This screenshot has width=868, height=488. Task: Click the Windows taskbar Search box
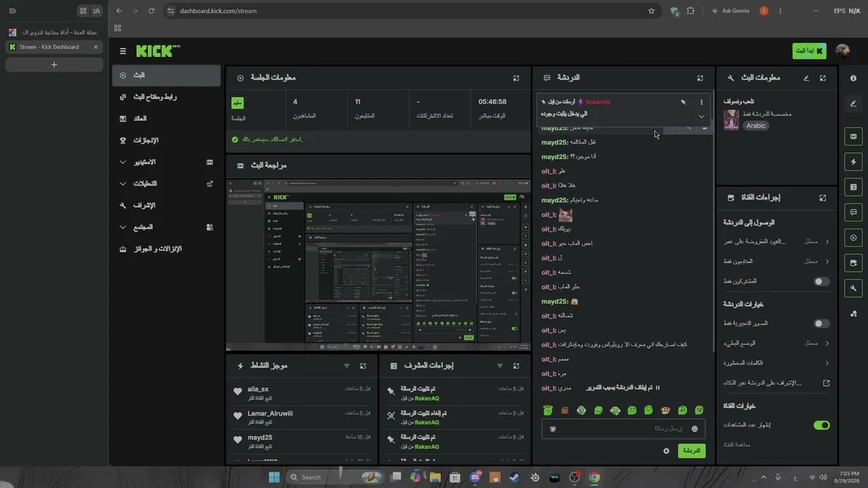334,477
